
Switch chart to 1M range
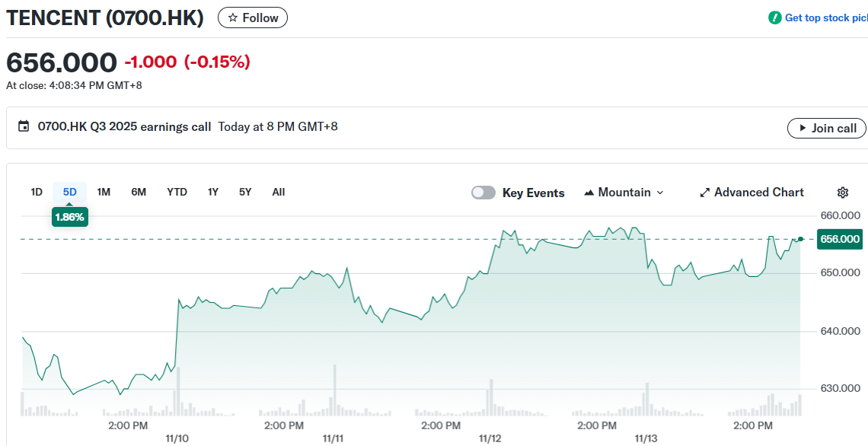pyautogui.click(x=104, y=192)
